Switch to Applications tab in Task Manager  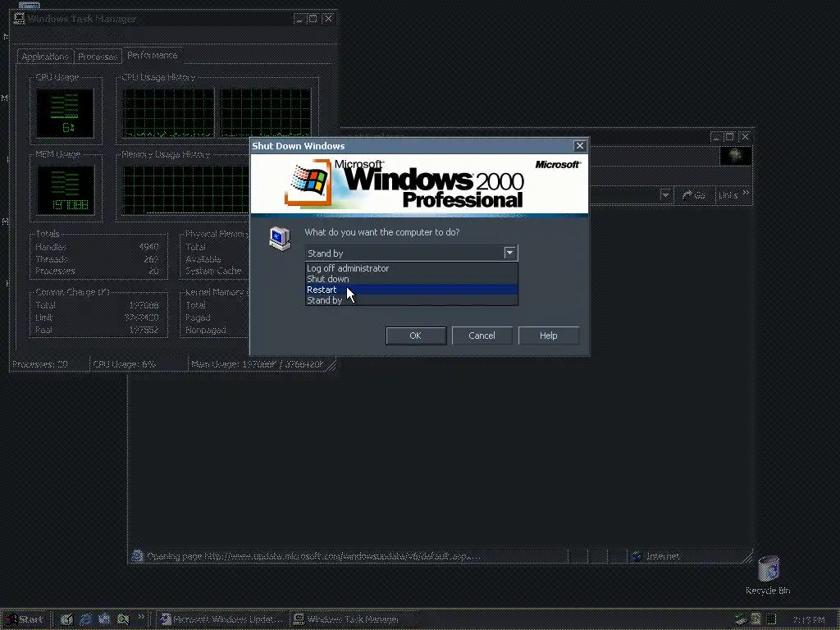tap(45, 57)
